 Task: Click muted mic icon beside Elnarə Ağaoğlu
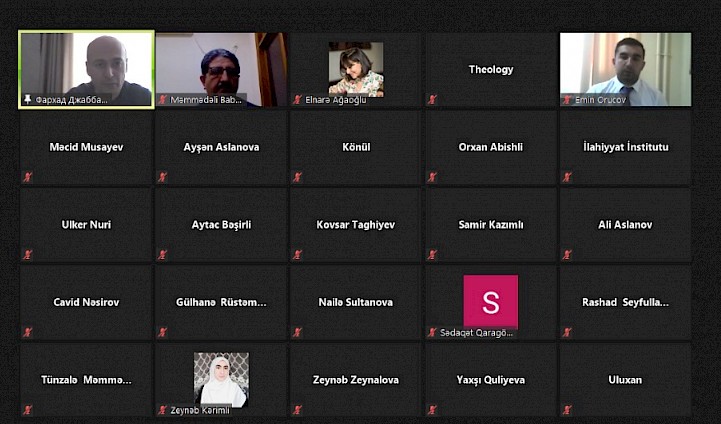point(297,99)
